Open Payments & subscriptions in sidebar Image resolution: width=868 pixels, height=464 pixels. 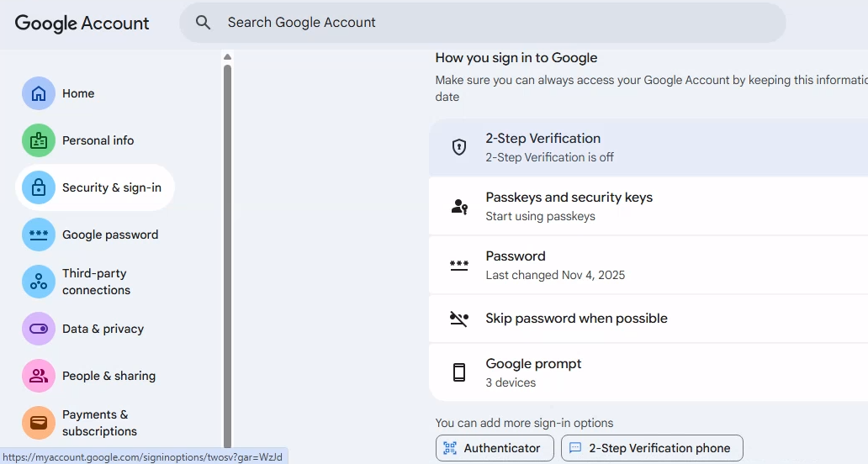[x=95, y=423]
